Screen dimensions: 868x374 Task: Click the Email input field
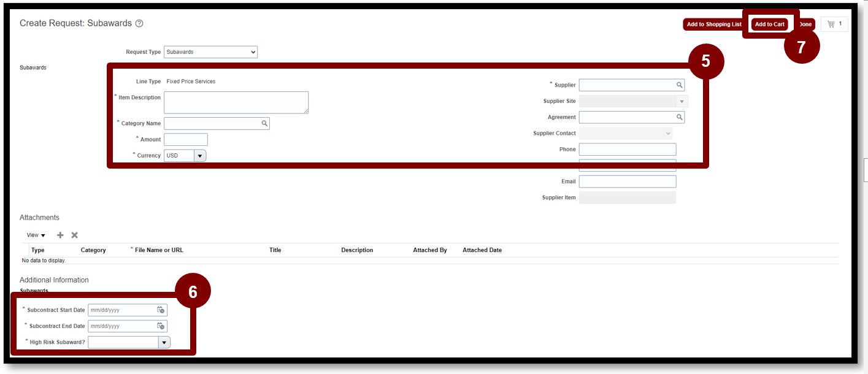pyautogui.click(x=628, y=181)
